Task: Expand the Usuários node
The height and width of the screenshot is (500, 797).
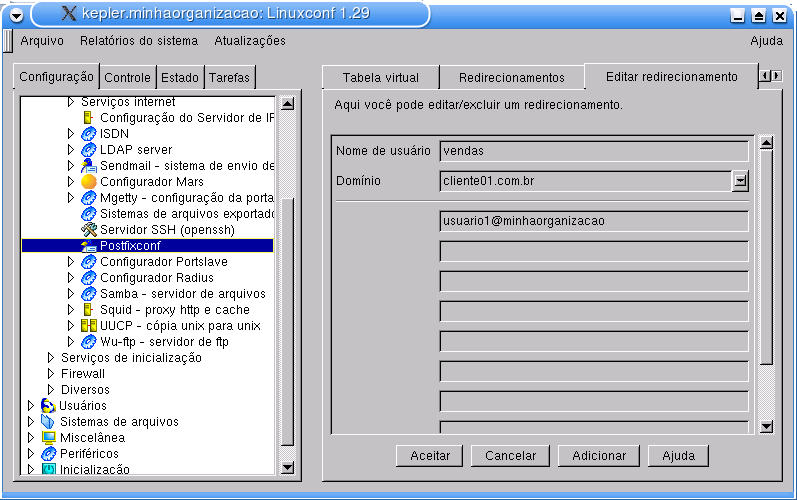Action: pyautogui.click(x=30, y=406)
